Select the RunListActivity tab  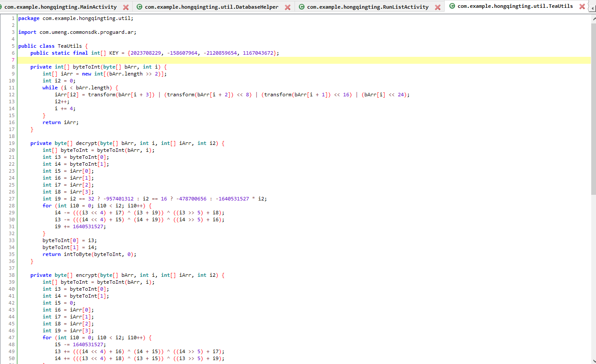(367, 7)
